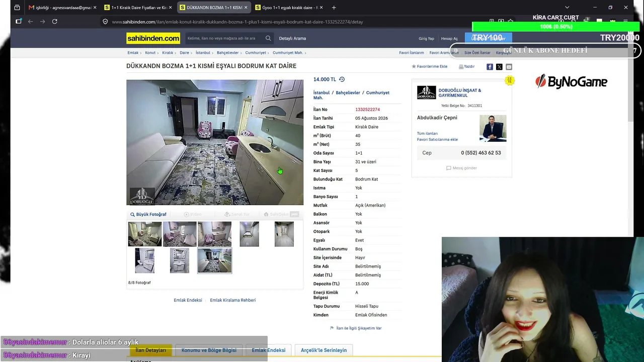Click the star icon next to Favorilerime Ekle
This screenshot has width=644, height=362.
[x=414, y=66]
